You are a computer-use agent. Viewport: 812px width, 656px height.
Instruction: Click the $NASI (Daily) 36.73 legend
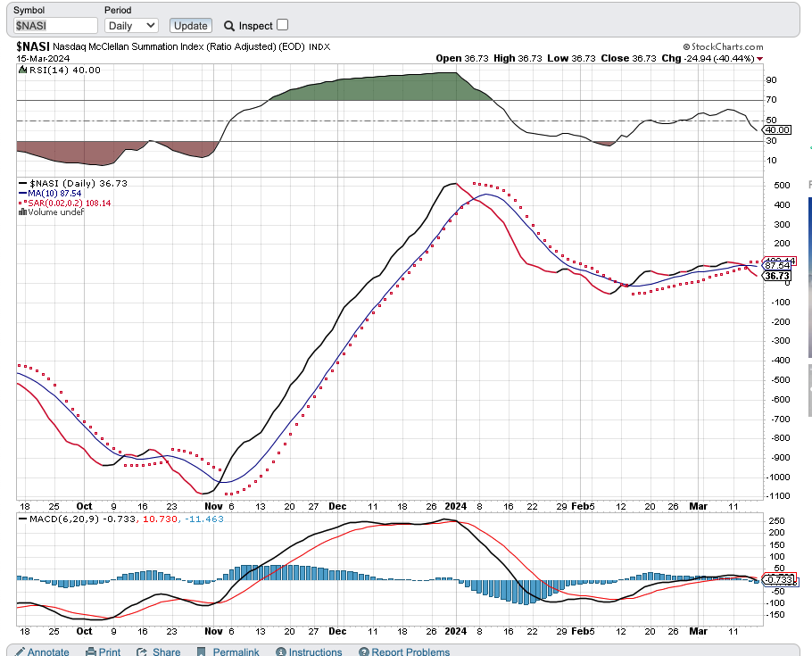pyautogui.click(x=73, y=183)
